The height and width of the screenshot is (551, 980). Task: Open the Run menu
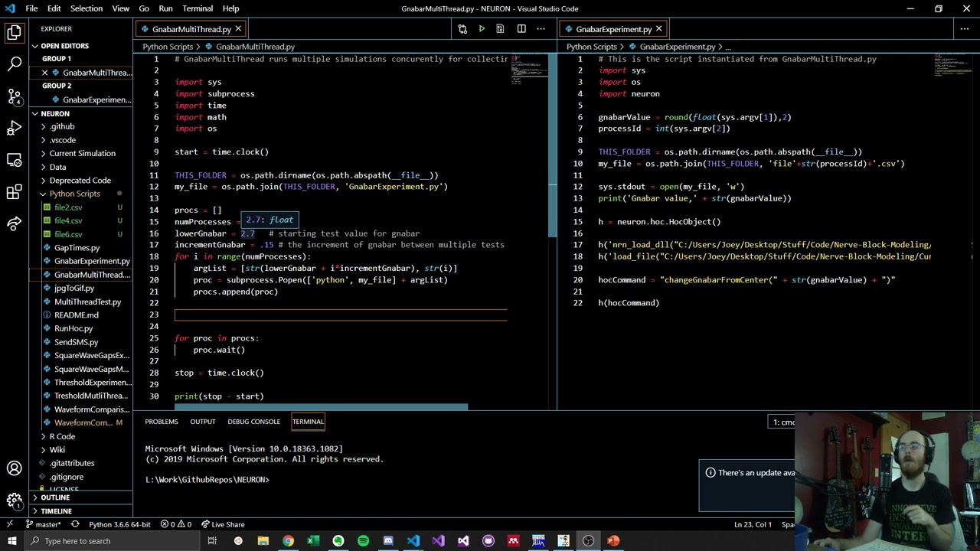tap(165, 8)
